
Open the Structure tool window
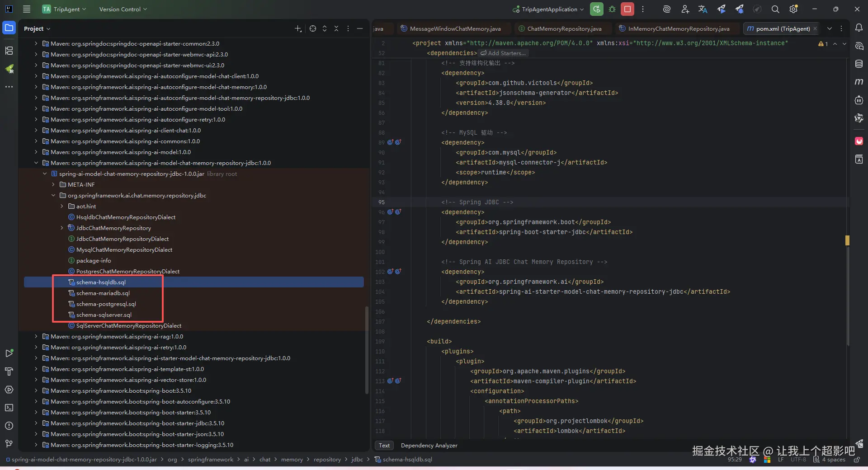coord(9,51)
